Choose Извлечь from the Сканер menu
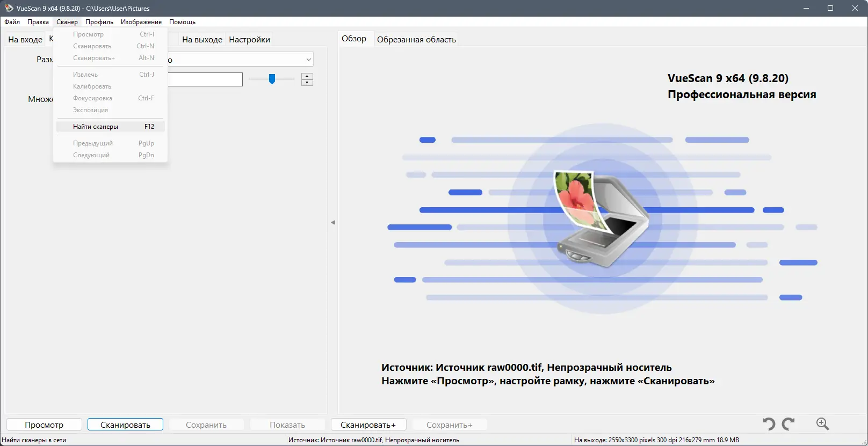 110,75
